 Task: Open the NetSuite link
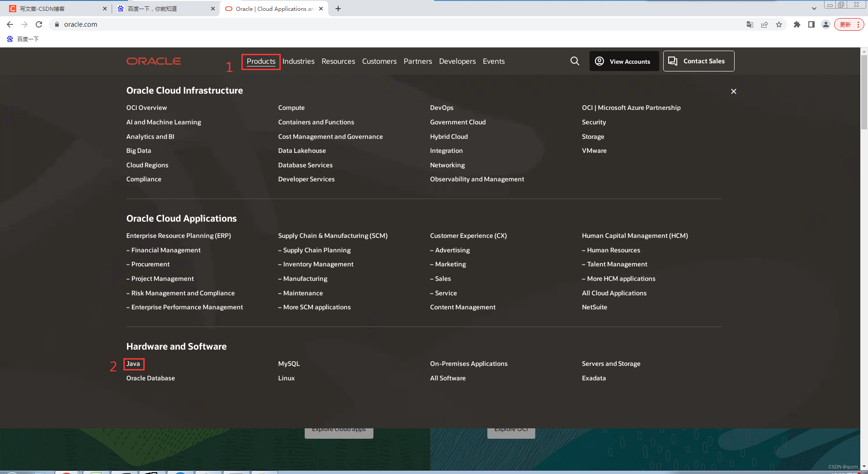pos(594,307)
